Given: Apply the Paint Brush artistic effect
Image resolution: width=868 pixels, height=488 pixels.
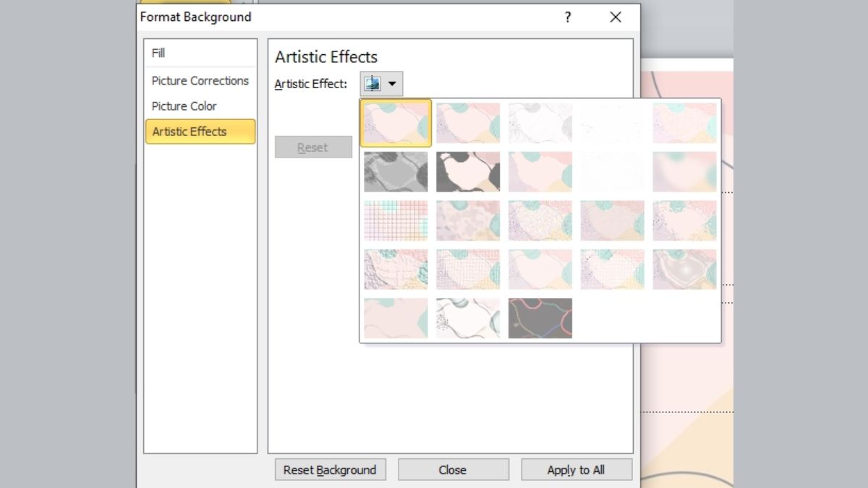Looking at the screenshot, I should point(540,172).
